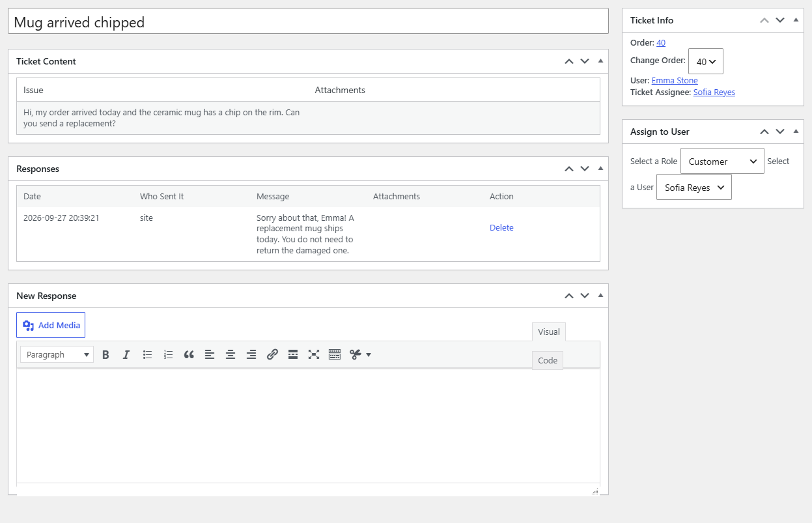Image resolution: width=812 pixels, height=523 pixels.
Task: Insert a numbered list
Action: [x=168, y=354]
